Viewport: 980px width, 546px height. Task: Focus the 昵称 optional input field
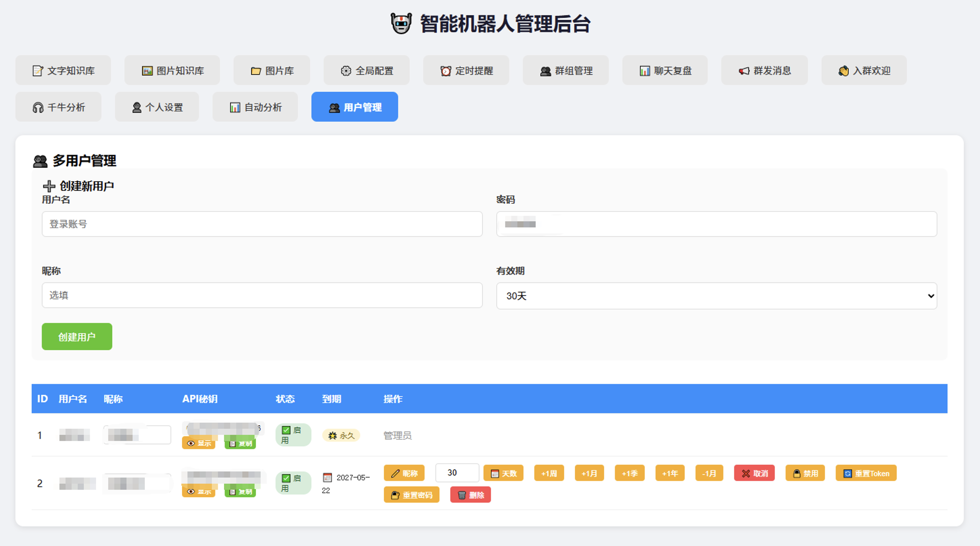262,296
